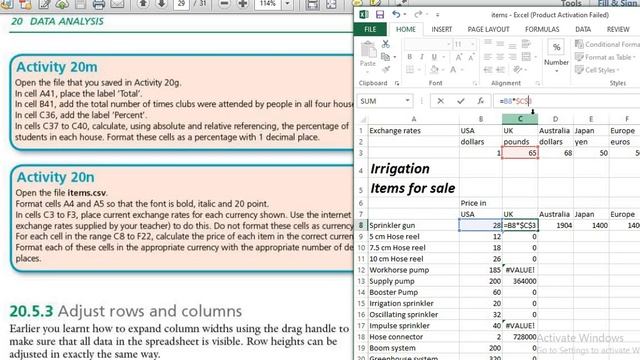Open Merge & Center dropdown arrow

535,57
